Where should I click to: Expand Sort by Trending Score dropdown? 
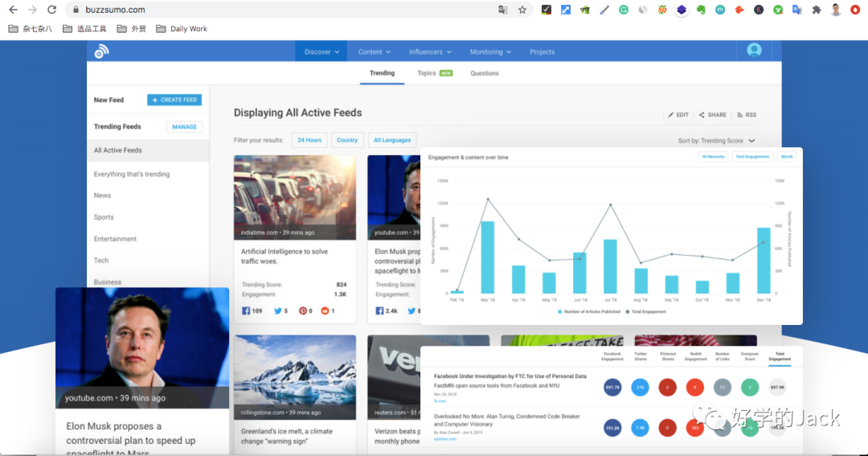(x=716, y=141)
